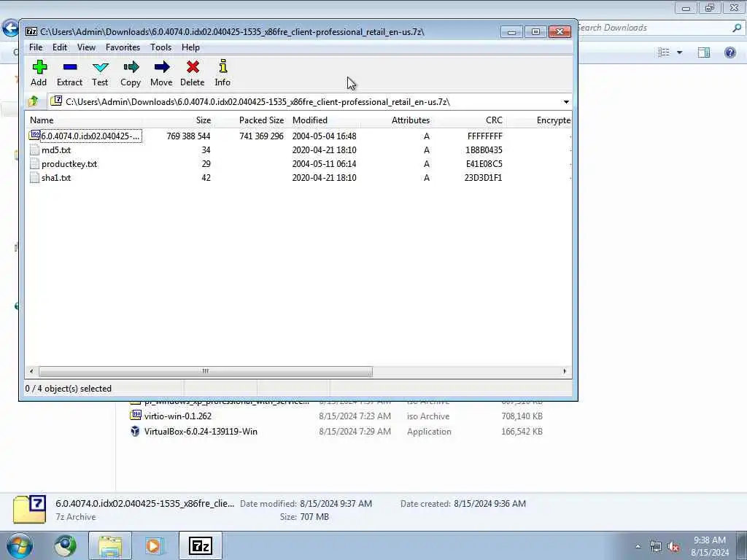The image size is (747, 560).
Task: Click the Explorer back navigation button
Action: pyautogui.click(x=10, y=28)
